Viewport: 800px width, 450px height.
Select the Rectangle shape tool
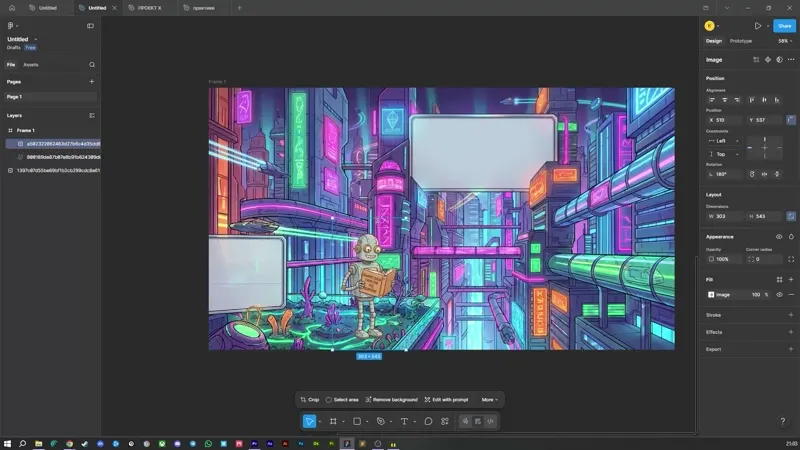(357, 421)
